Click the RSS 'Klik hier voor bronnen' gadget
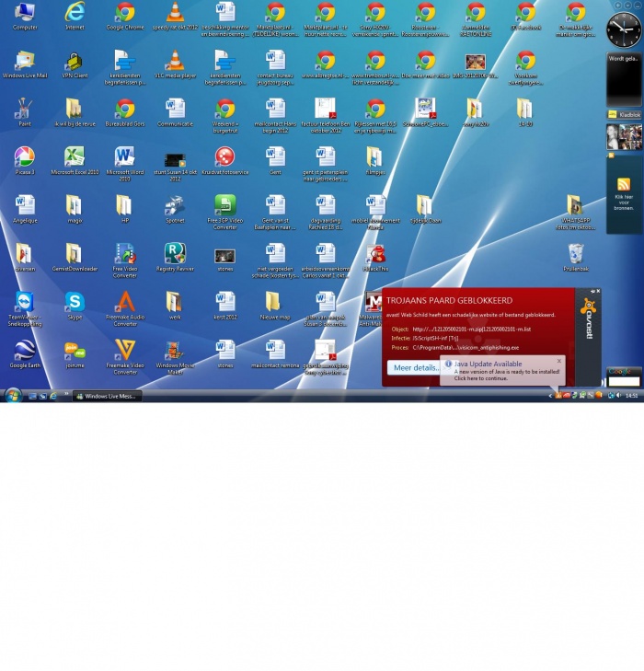Image resolution: width=644 pixels, height=671 pixels. (x=624, y=195)
